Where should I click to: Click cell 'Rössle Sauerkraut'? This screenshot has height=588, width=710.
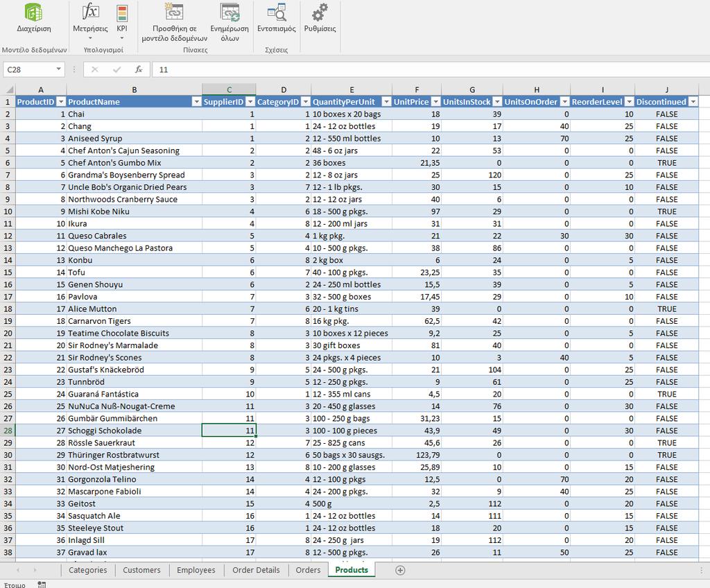[134, 442]
